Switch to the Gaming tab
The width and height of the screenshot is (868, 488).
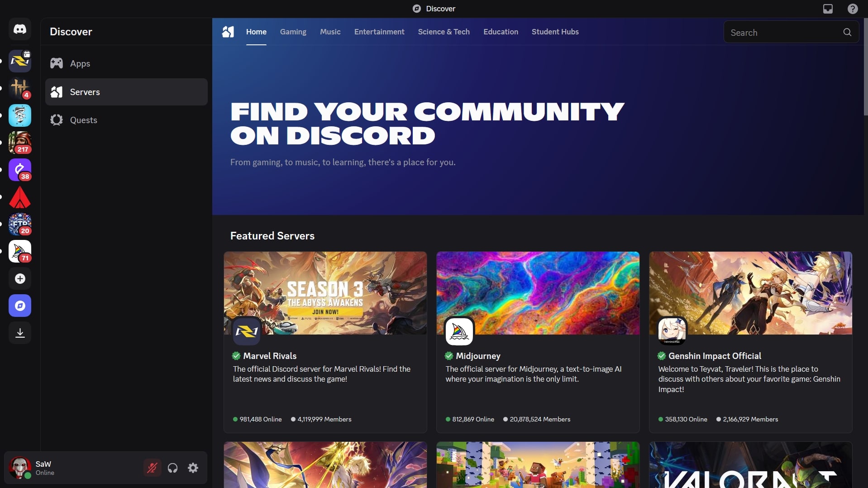[x=293, y=32]
